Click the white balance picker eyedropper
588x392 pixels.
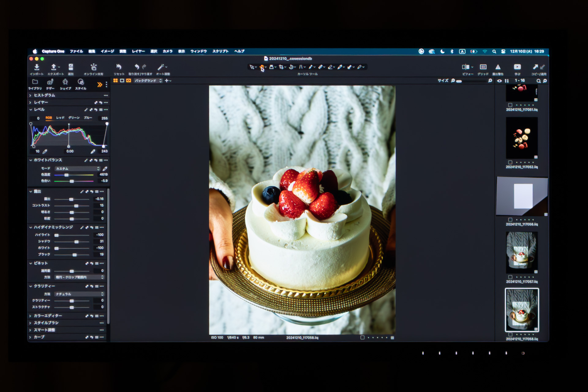click(105, 169)
